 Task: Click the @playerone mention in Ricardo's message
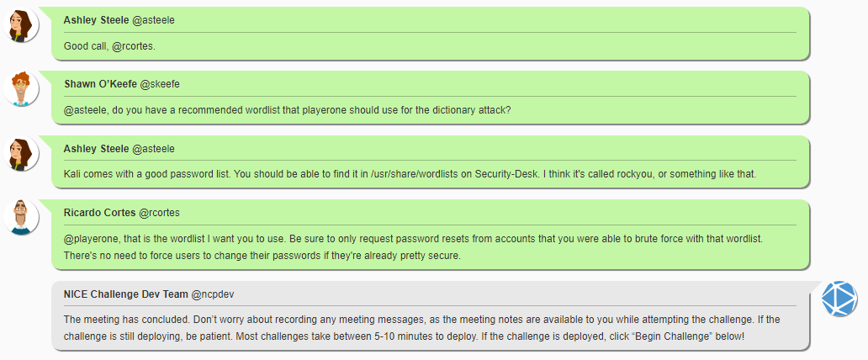tap(91, 239)
